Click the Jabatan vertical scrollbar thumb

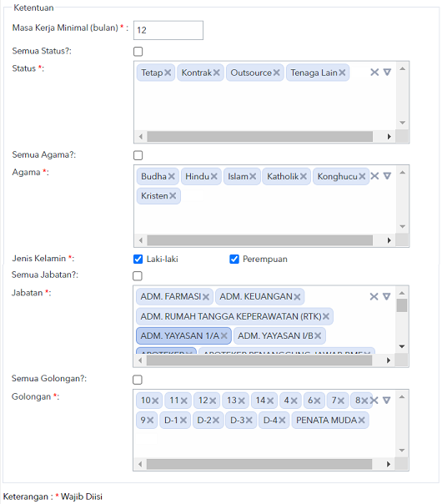click(x=402, y=305)
